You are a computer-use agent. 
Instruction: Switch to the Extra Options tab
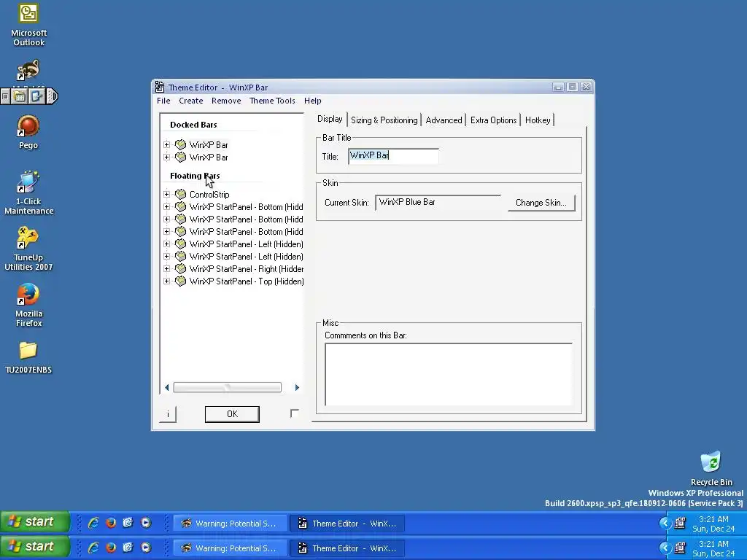(493, 120)
